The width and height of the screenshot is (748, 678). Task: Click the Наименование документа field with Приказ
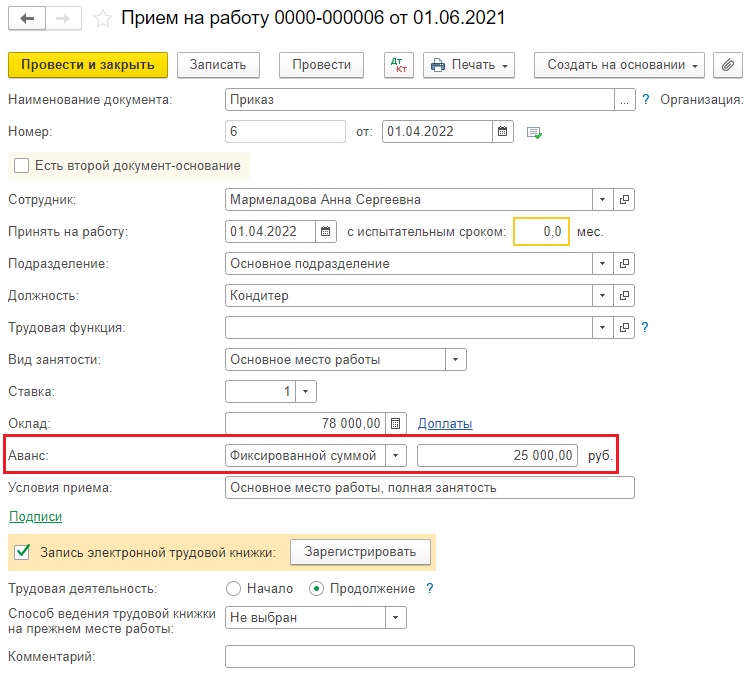click(420, 100)
